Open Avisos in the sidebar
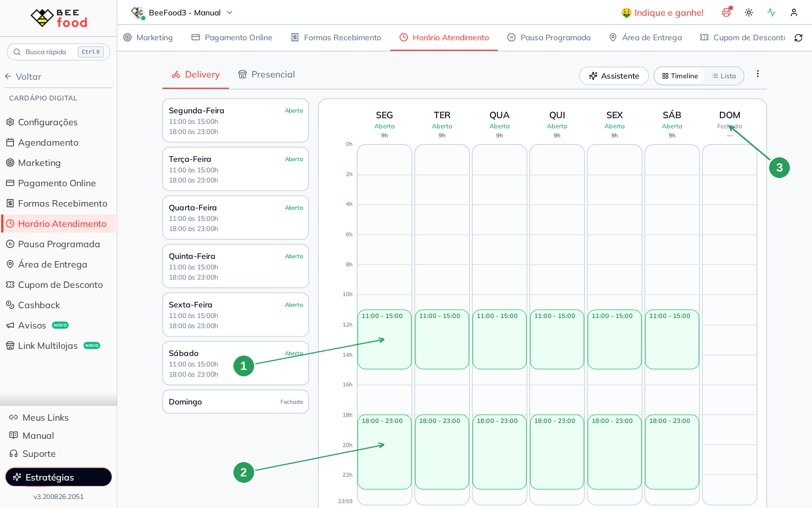The height and width of the screenshot is (508, 812). point(59,325)
